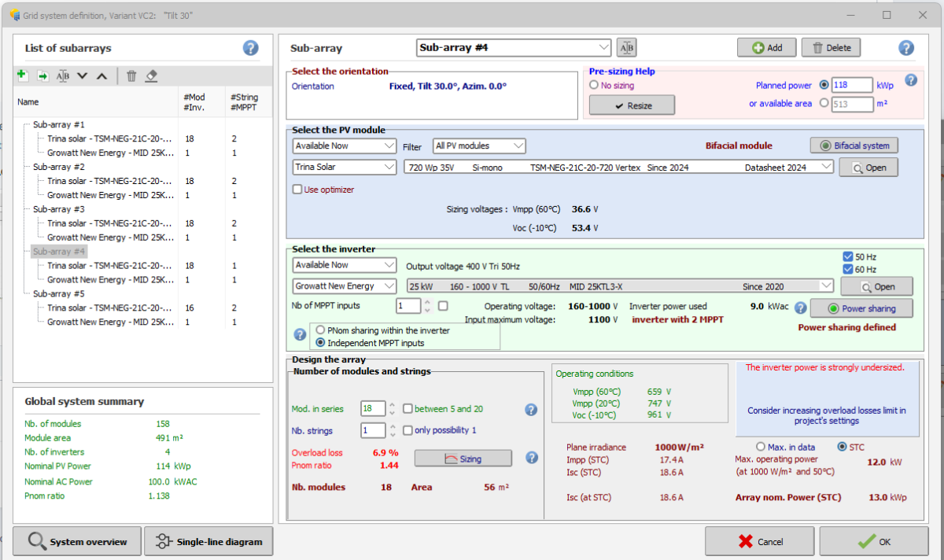Click the overload loss Sizing graph button
Viewport: 944px width, 560px height.
click(x=463, y=459)
